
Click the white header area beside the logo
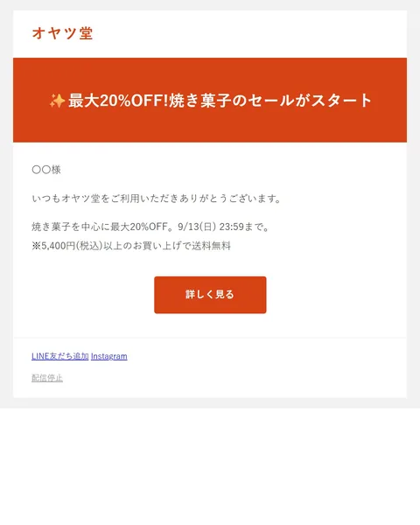coord(251,33)
